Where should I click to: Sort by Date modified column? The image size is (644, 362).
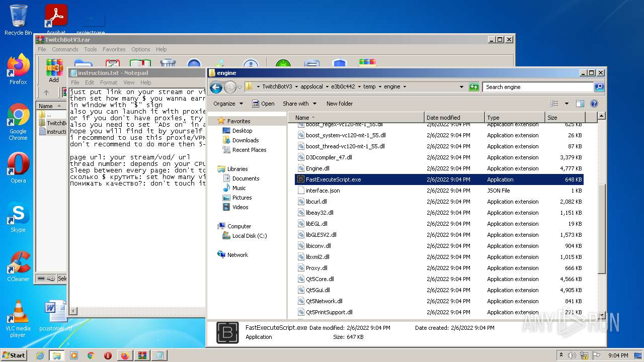(454, 118)
